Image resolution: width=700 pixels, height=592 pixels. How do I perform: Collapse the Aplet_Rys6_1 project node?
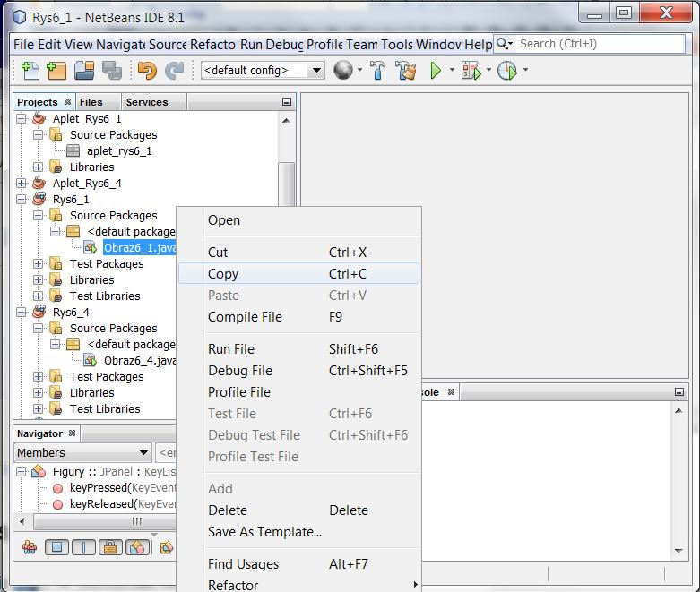[22, 118]
